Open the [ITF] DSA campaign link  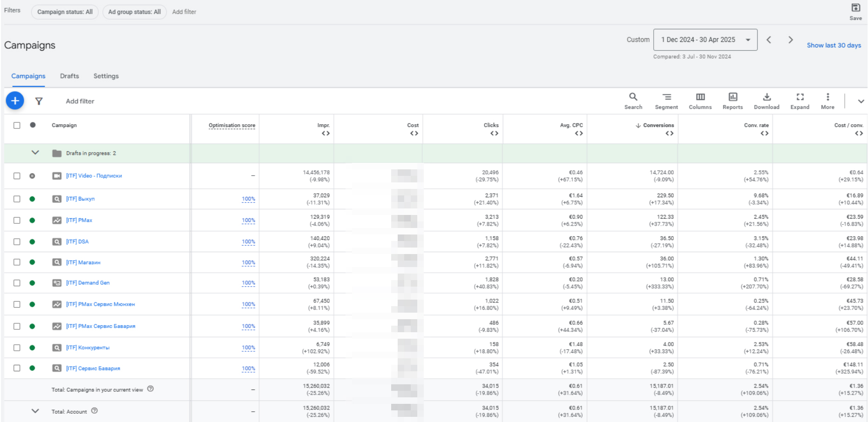tap(78, 241)
